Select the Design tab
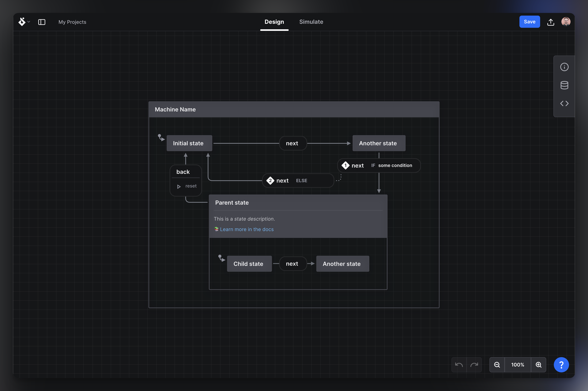Viewport: 588px width, 391px height. [274, 22]
